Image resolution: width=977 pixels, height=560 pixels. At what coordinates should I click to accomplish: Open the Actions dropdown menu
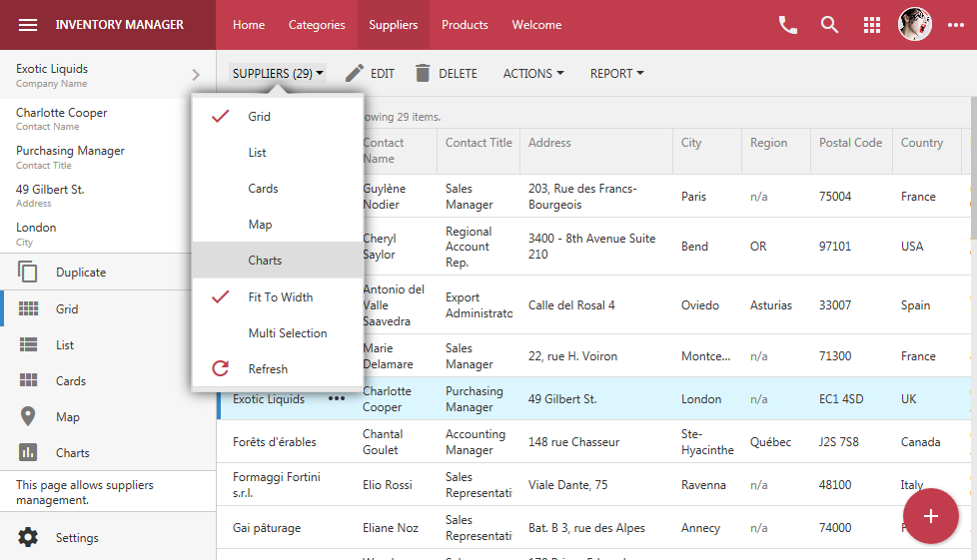pyautogui.click(x=533, y=74)
